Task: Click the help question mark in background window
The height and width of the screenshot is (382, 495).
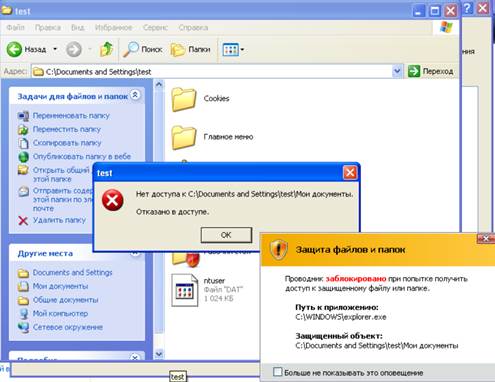Action: coord(468,8)
